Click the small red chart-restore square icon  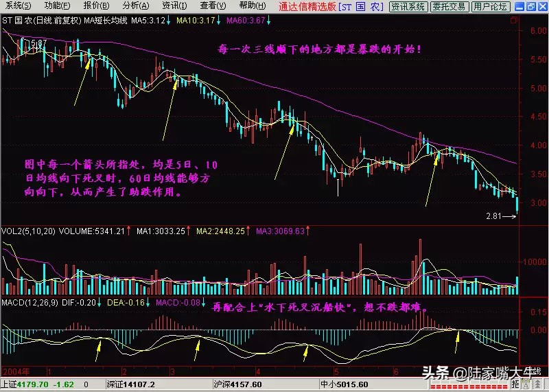click(x=513, y=21)
